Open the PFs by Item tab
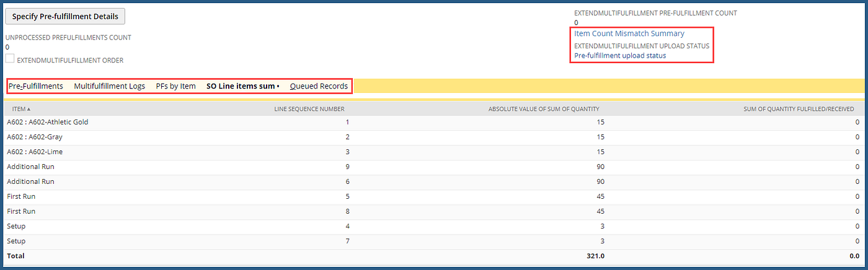This screenshot has height=270, width=868. point(176,86)
